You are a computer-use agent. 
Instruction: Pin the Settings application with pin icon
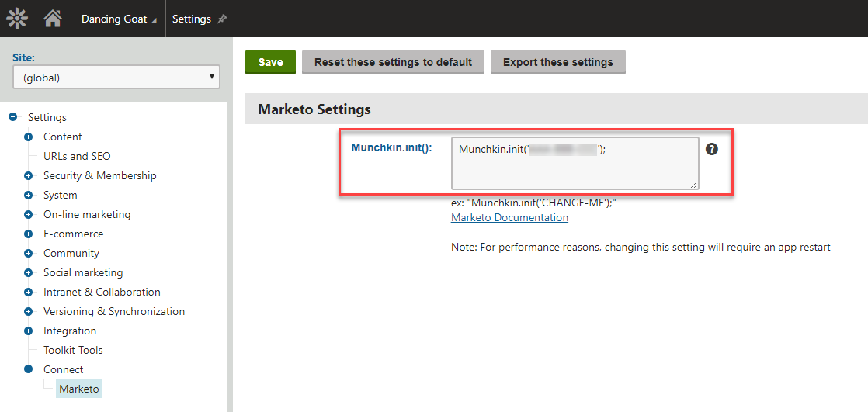[222, 19]
